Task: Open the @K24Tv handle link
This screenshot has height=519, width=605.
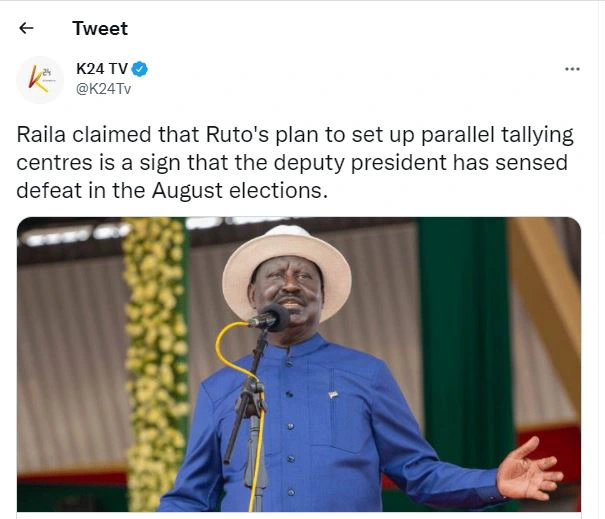Action: (103, 88)
